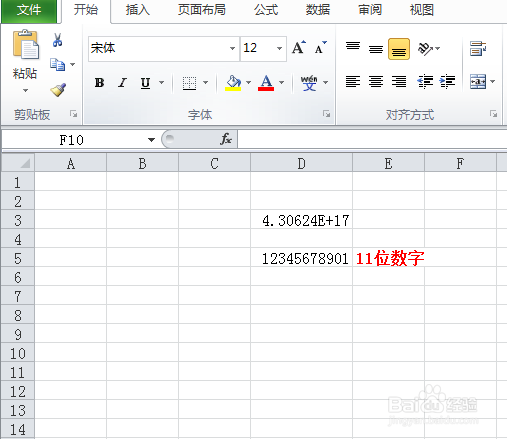Click the insert function fx button

point(226,139)
